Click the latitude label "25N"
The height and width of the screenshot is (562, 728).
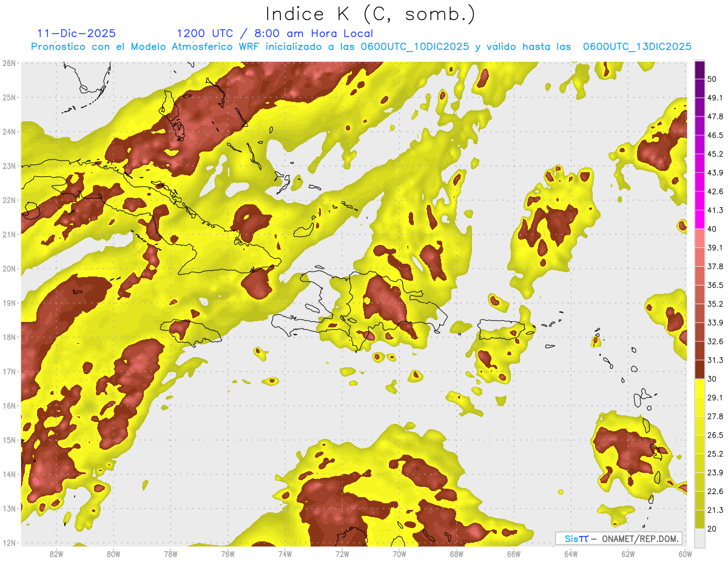click(x=9, y=97)
